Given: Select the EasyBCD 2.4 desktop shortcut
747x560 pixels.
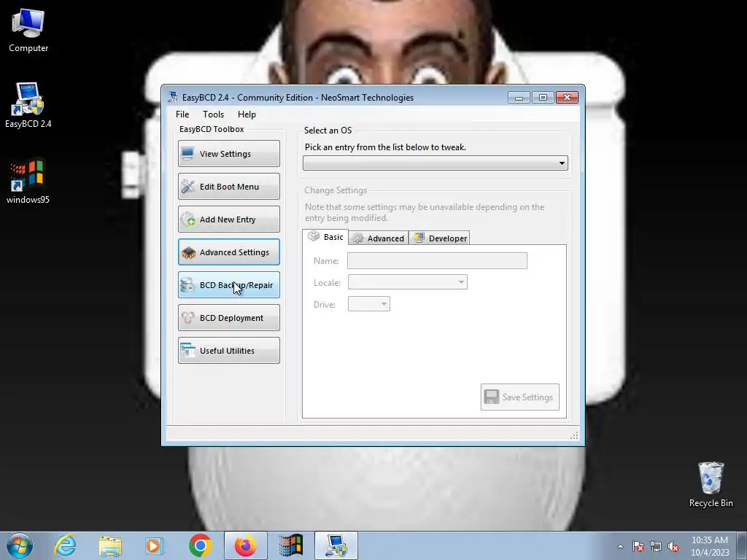Looking at the screenshot, I should 28,105.
